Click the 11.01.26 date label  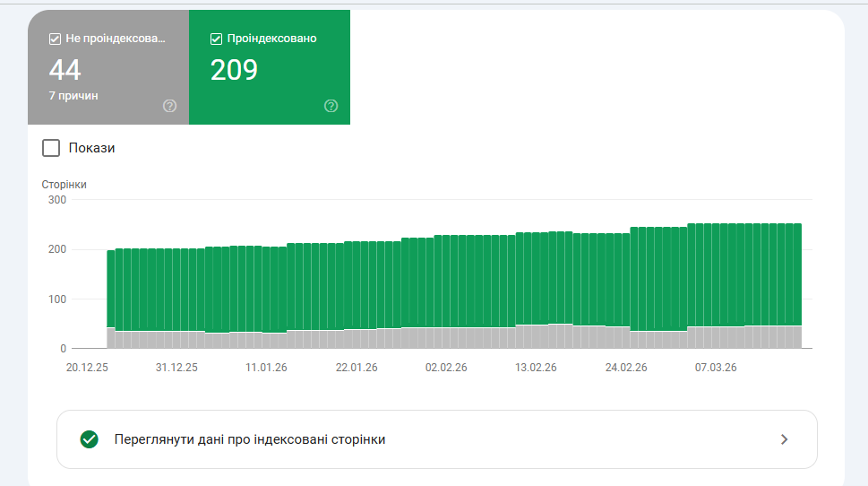[266, 368]
